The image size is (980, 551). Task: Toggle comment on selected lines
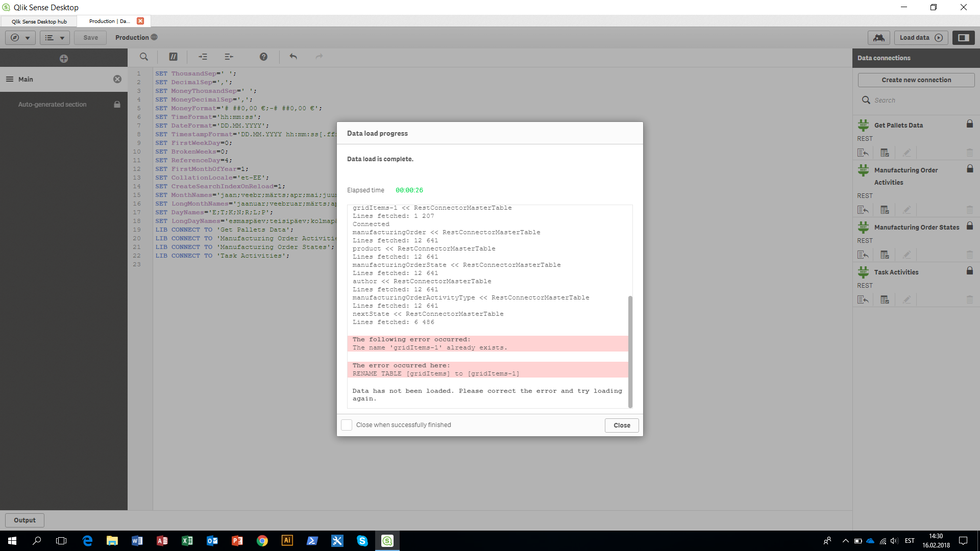coord(173,57)
